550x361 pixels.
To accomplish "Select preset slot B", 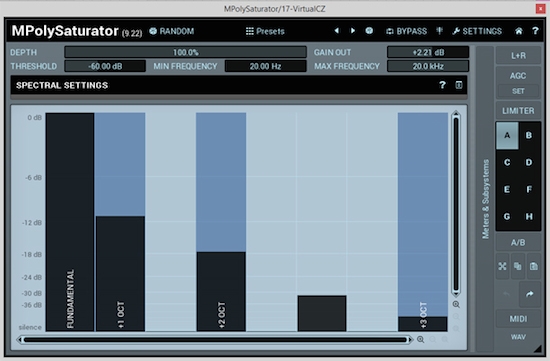I will coord(529,135).
